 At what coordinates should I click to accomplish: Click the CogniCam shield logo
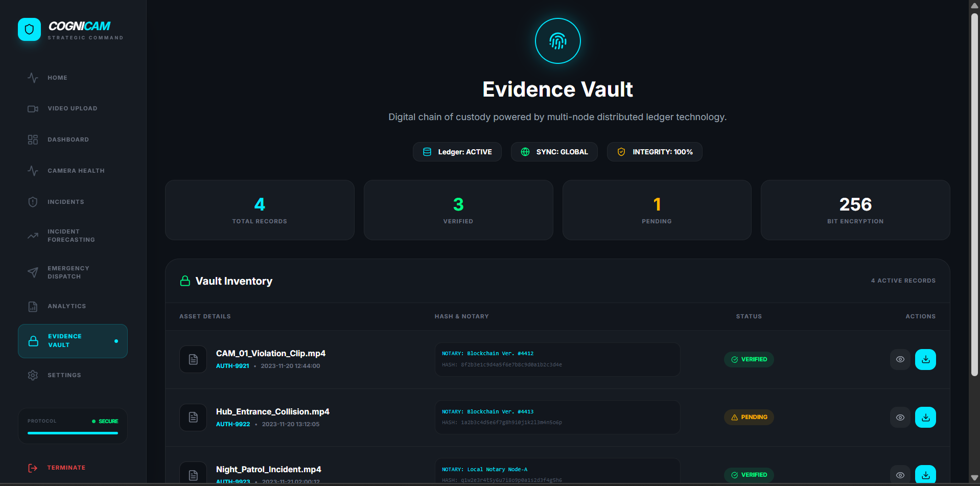click(x=29, y=30)
